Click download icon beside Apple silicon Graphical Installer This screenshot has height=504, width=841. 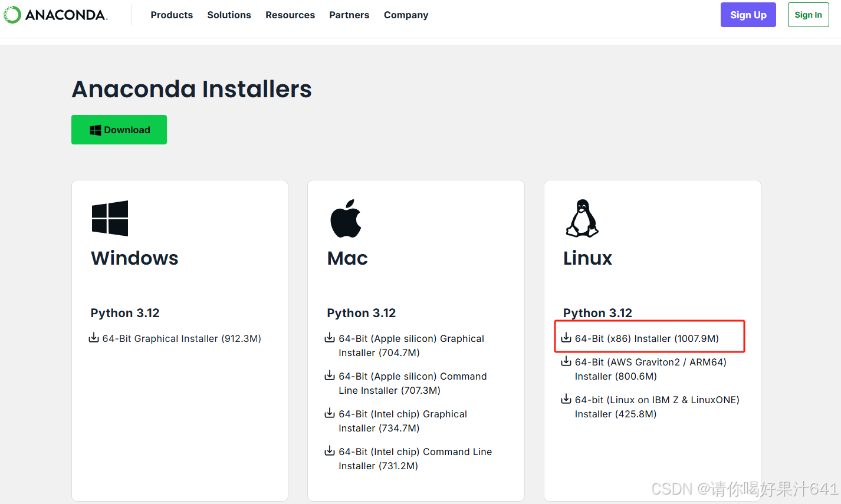click(x=330, y=338)
